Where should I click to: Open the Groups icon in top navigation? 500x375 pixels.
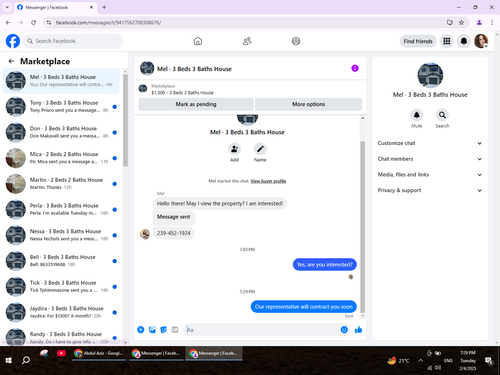click(296, 41)
